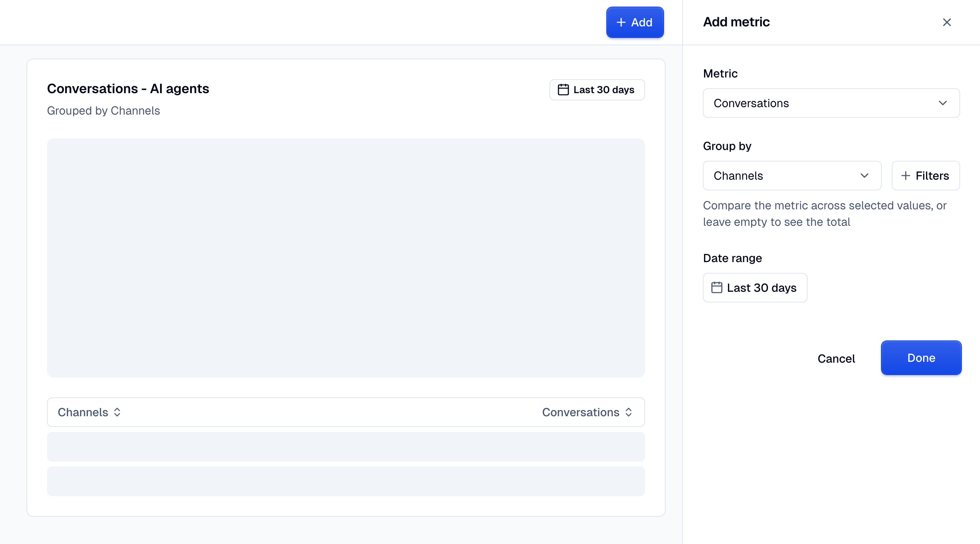Add Filters to the metric

coord(926,176)
